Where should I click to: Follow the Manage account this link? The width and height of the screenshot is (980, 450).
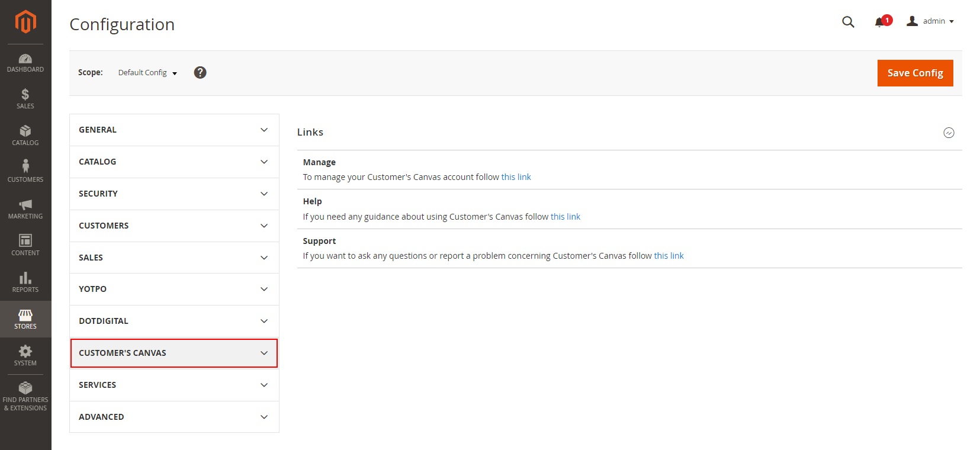tap(516, 177)
